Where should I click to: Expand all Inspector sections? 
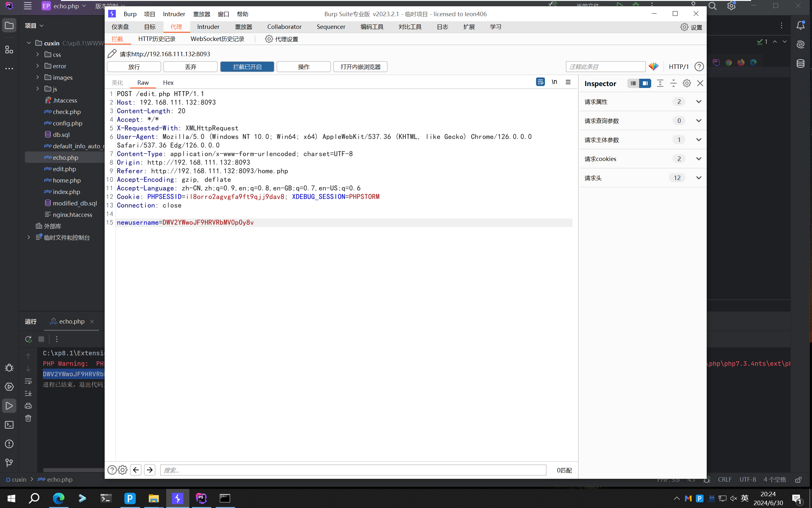[660, 83]
